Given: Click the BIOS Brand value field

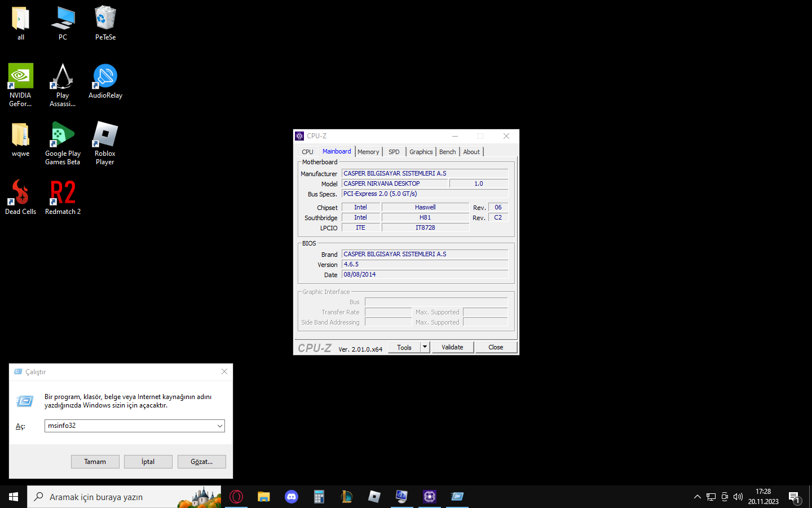Looking at the screenshot, I should 425,254.
